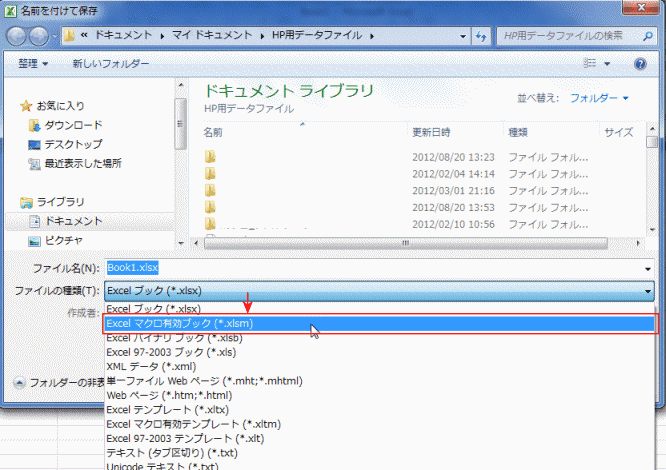The image size is (666, 470).
Task: Click navigation pane scrollbar down arrow
Action: (181, 243)
